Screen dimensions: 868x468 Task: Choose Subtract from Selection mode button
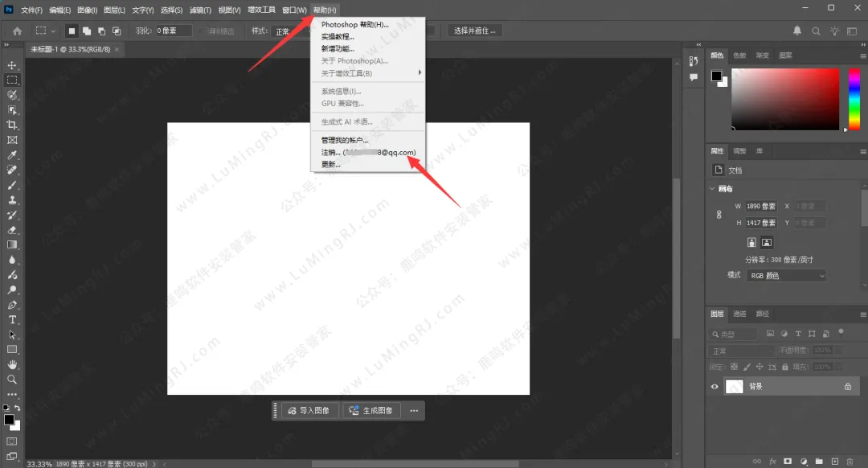click(102, 31)
